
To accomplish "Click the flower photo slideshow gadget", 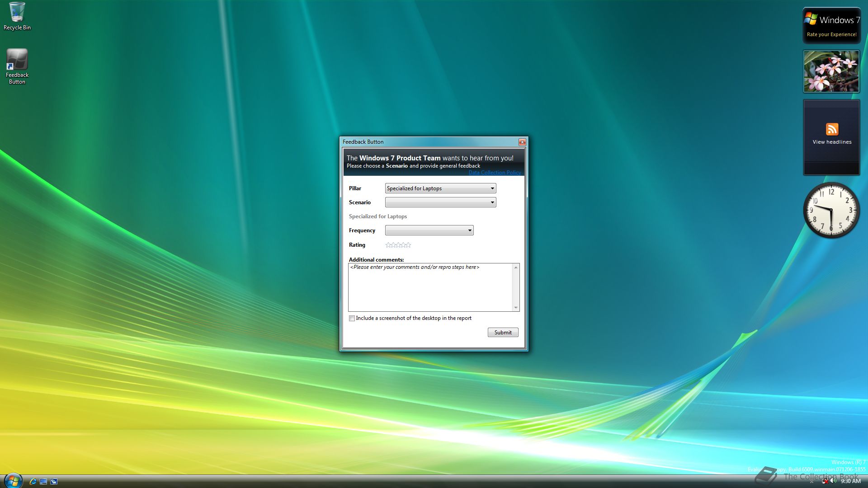I will (831, 71).
